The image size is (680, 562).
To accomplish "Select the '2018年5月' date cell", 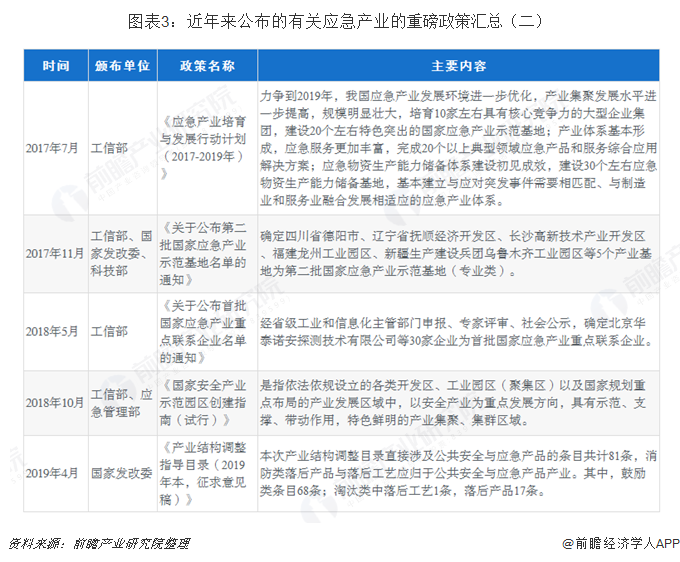I will pyautogui.click(x=52, y=332).
